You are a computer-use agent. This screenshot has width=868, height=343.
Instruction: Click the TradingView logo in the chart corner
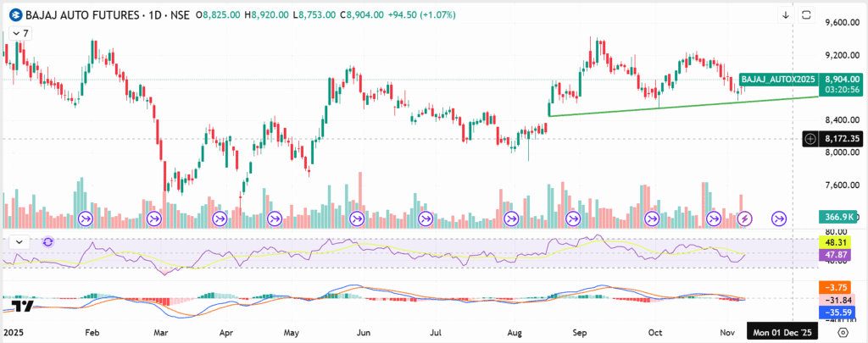click(x=24, y=307)
